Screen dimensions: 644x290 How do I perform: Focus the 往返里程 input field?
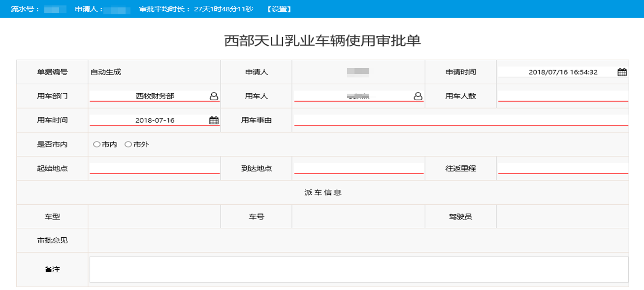coord(563,169)
